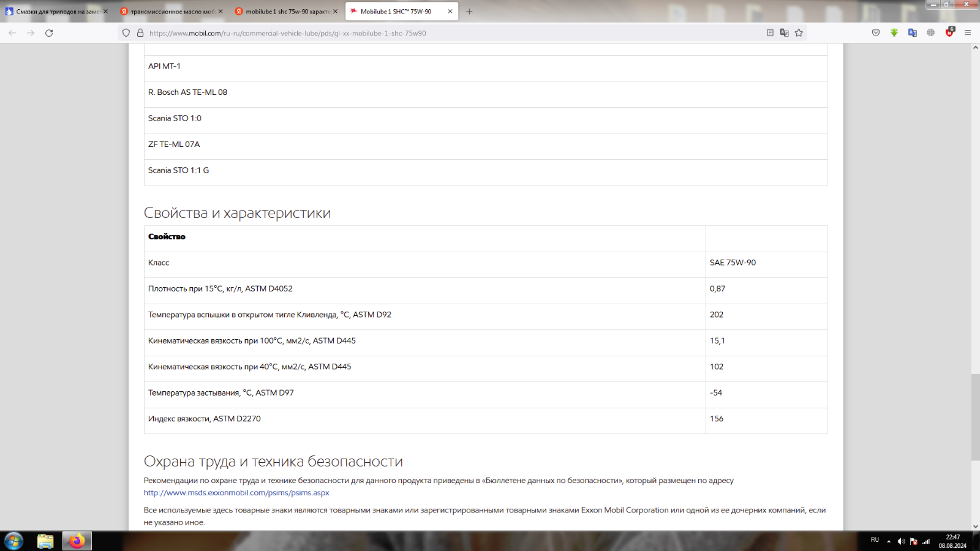Click 'Температура вспышки в открытом тигле' cell
Image resolution: width=980 pixels, height=551 pixels.
(x=425, y=317)
